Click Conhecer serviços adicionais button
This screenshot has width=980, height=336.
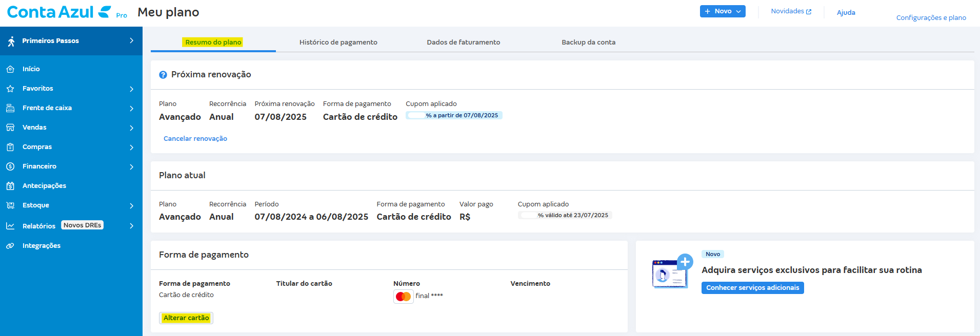[752, 288]
